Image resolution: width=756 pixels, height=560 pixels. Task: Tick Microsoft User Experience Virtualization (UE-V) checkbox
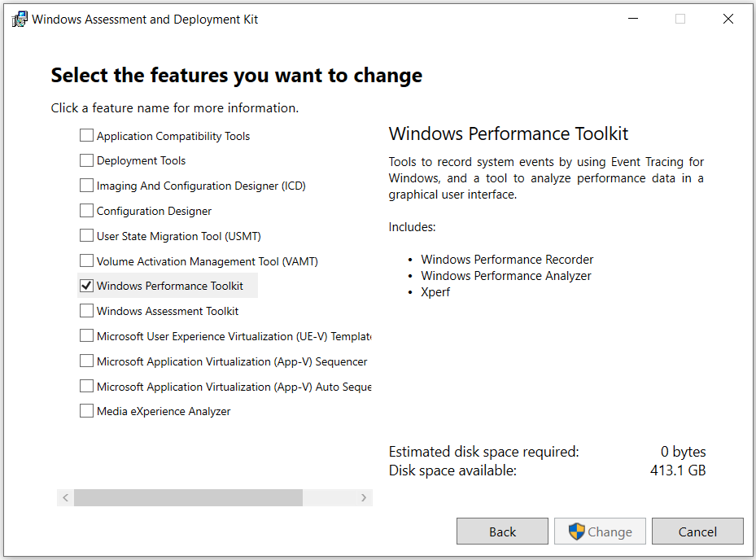[x=86, y=335]
